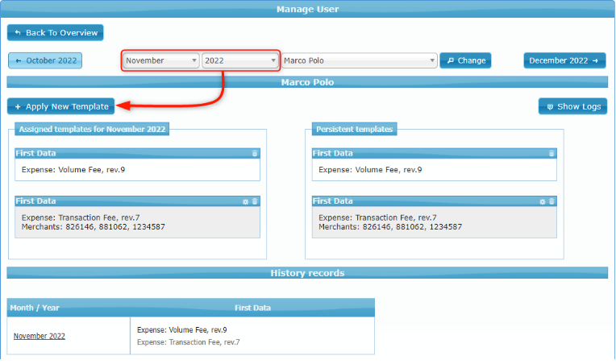Click Apply New Template button

(61, 106)
